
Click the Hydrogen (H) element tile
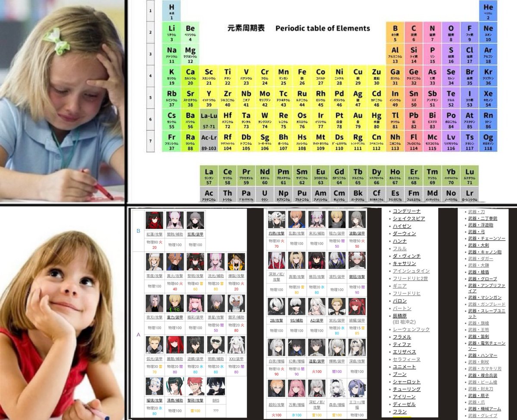(x=171, y=11)
